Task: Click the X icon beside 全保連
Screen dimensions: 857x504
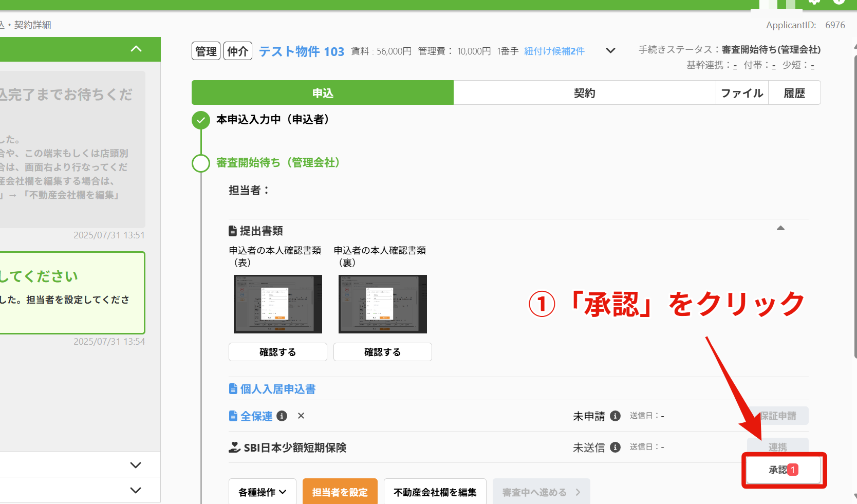Action: click(301, 416)
